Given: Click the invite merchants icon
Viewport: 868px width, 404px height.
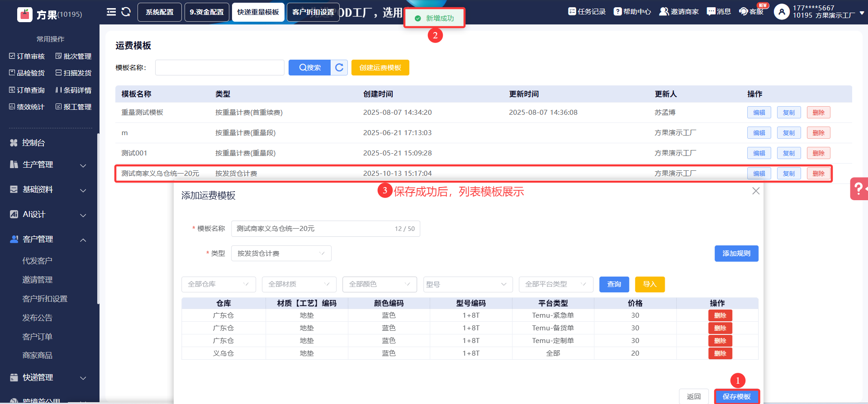Looking at the screenshot, I should click(x=664, y=11).
